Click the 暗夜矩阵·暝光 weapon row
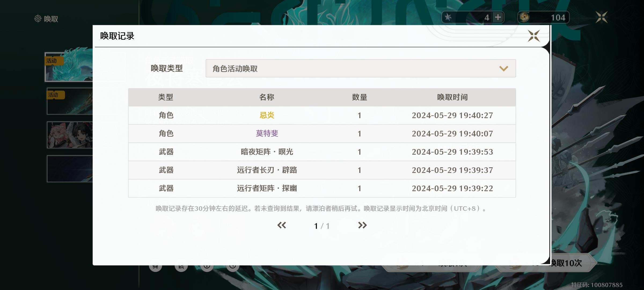Image resolution: width=644 pixels, height=290 pixels. tap(267, 152)
